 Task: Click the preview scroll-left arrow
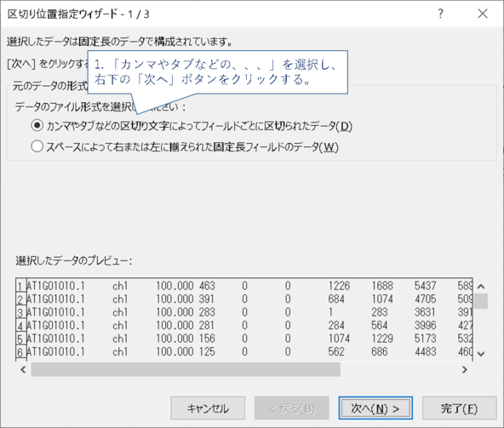23,369
